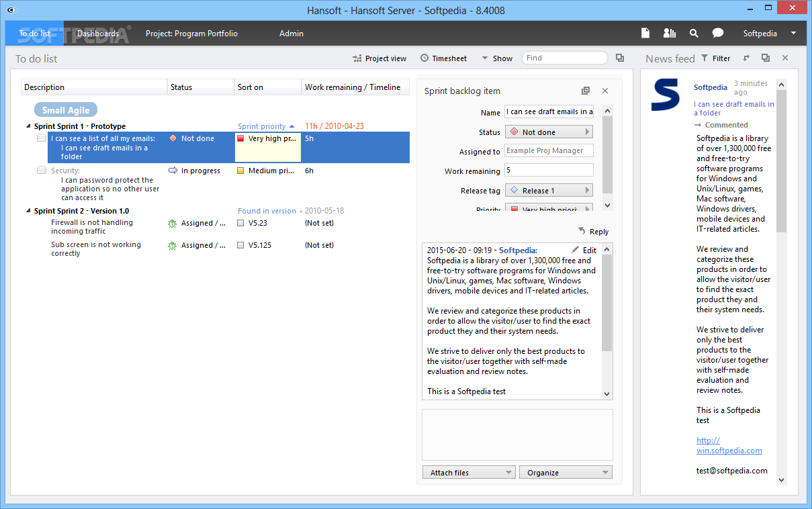Open the Show dropdown menu
This screenshot has height=509, width=812.
pos(497,58)
